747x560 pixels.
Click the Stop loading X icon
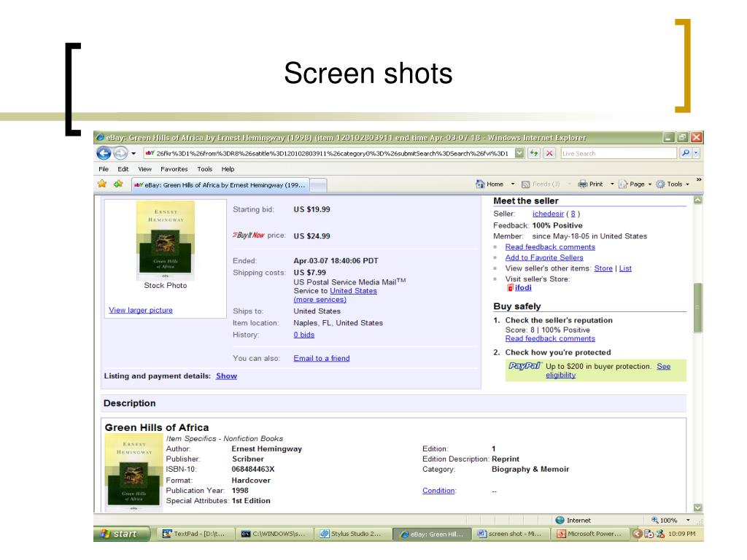[549, 153]
